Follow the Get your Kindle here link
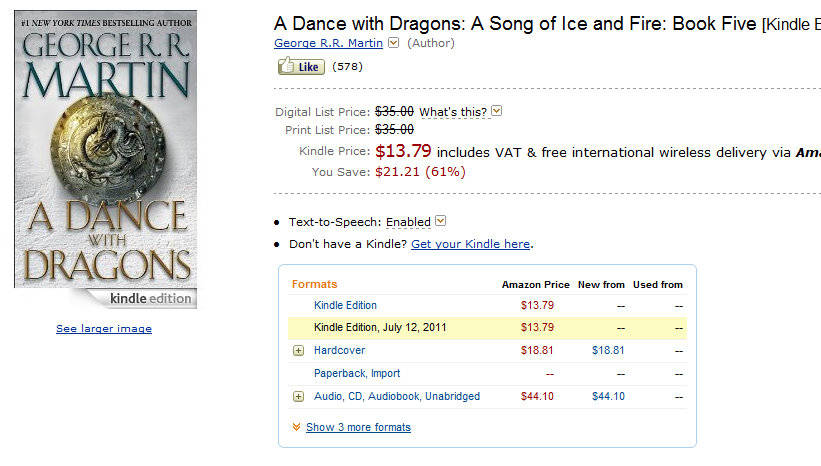821x466 pixels. click(x=470, y=244)
